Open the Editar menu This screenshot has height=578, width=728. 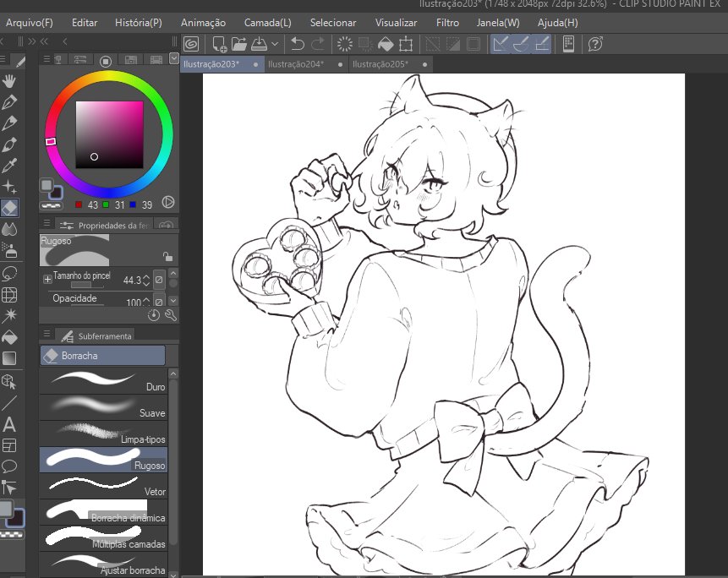click(85, 22)
